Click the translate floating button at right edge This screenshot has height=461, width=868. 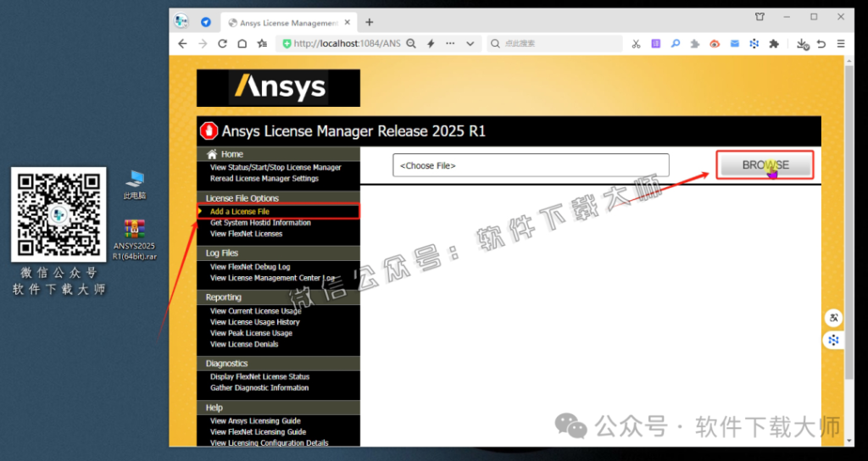833,318
